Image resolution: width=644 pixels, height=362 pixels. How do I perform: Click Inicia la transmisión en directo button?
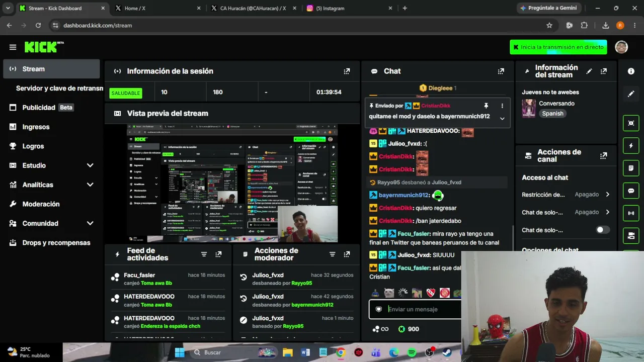coord(558,47)
